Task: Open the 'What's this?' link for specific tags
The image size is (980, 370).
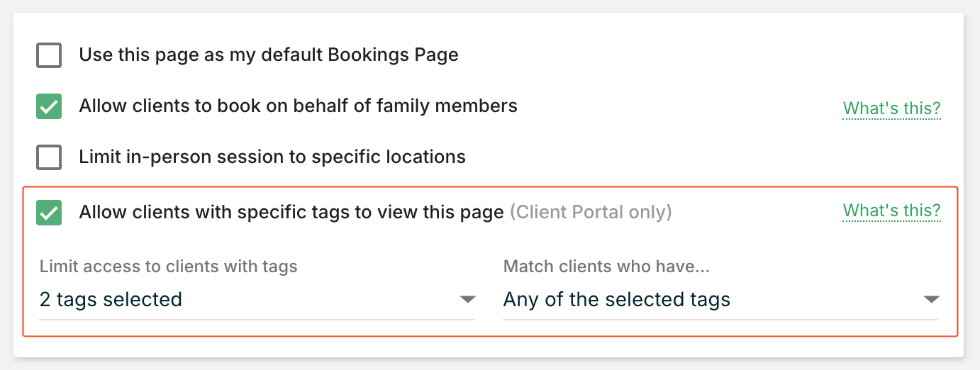Action: pos(891,211)
